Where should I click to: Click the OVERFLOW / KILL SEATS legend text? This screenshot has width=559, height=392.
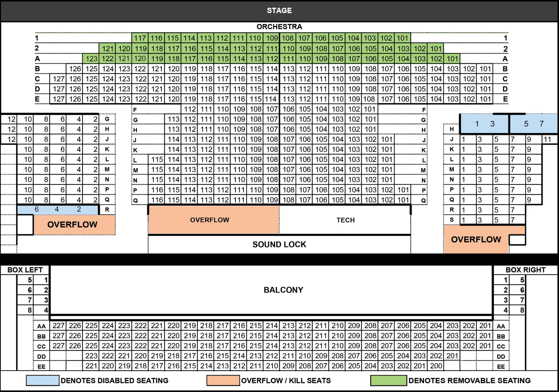coord(286,380)
